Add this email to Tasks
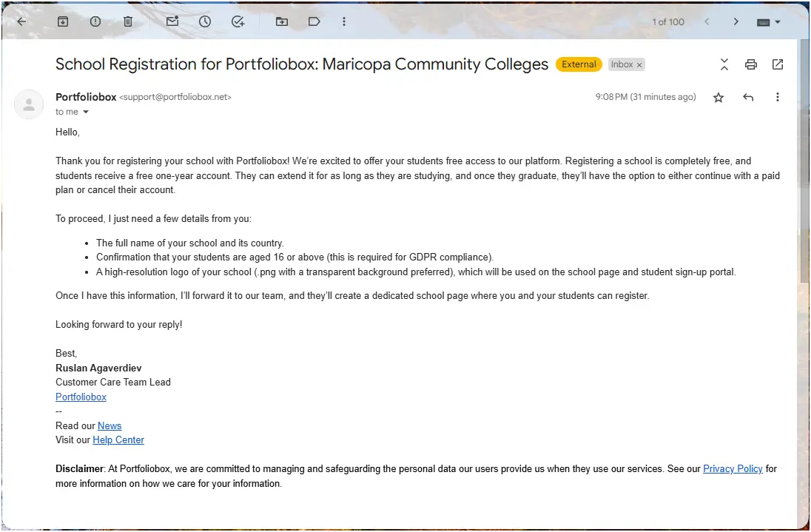This screenshot has width=811, height=532. (x=238, y=21)
